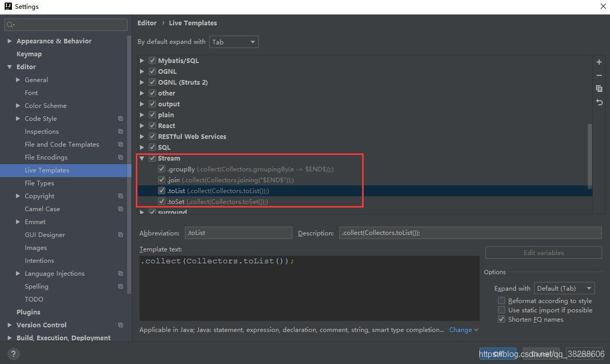Open the By default expand with dropdown
The image size is (610, 364).
point(234,42)
